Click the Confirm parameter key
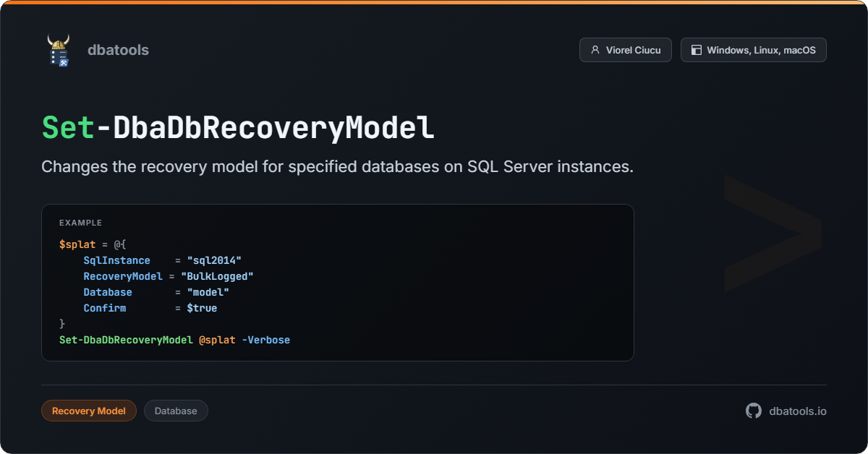The image size is (868, 454). point(104,308)
